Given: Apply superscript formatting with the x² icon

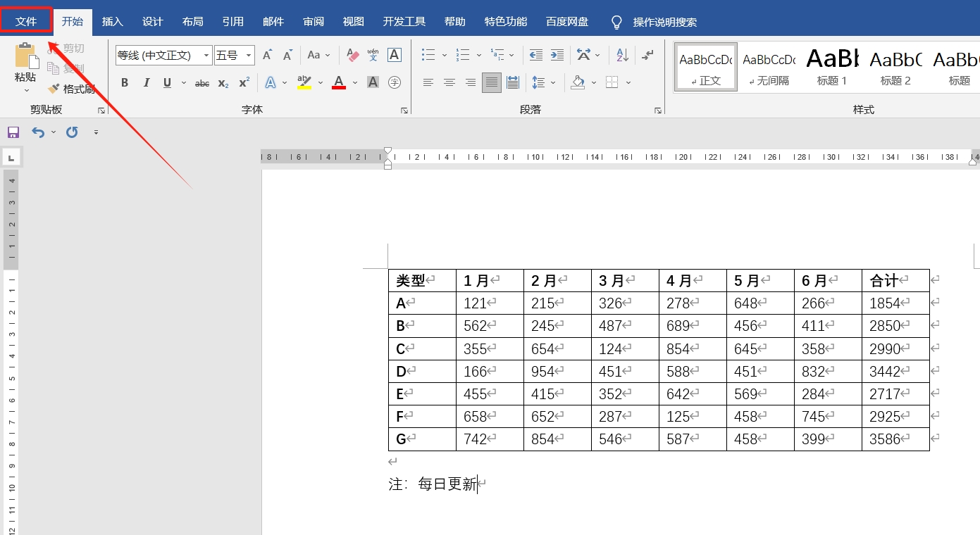Looking at the screenshot, I should (243, 82).
